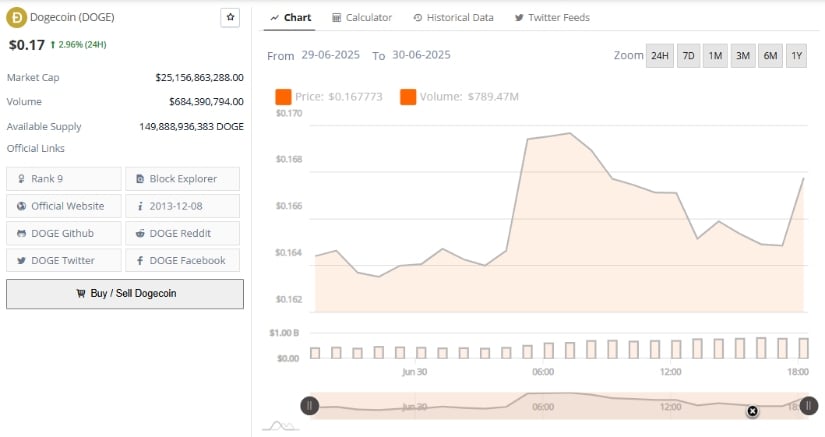Image resolution: width=825 pixels, height=437 pixels.
Task: Open the Historical Data tab
Action: (x=454, y=17)
